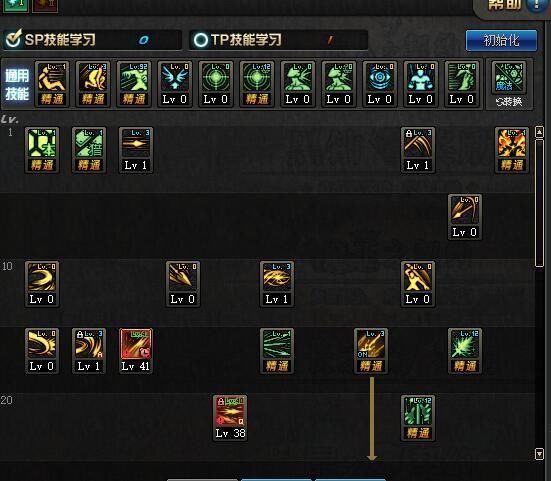Switch to the green tab I at top-left
The width and height of the screenshot is (551, 481).
click(15, 5)
